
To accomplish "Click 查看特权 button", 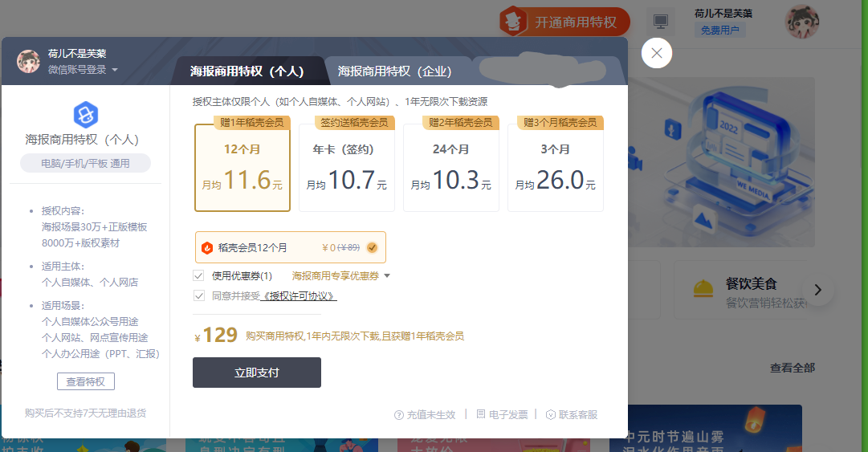I will point(86,381).
